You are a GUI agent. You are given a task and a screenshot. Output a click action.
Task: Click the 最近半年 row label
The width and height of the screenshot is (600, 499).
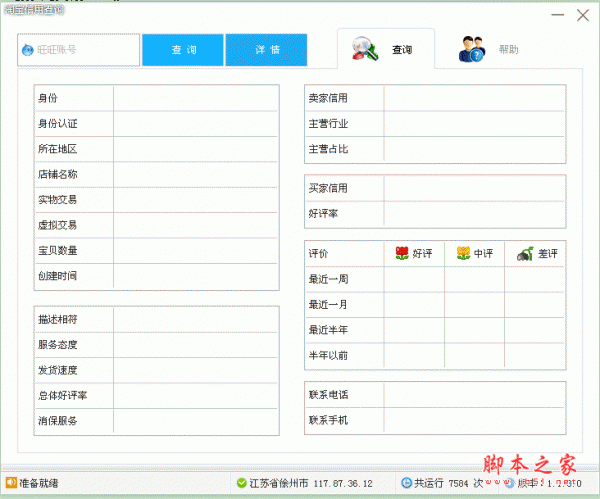pos(328,330)
